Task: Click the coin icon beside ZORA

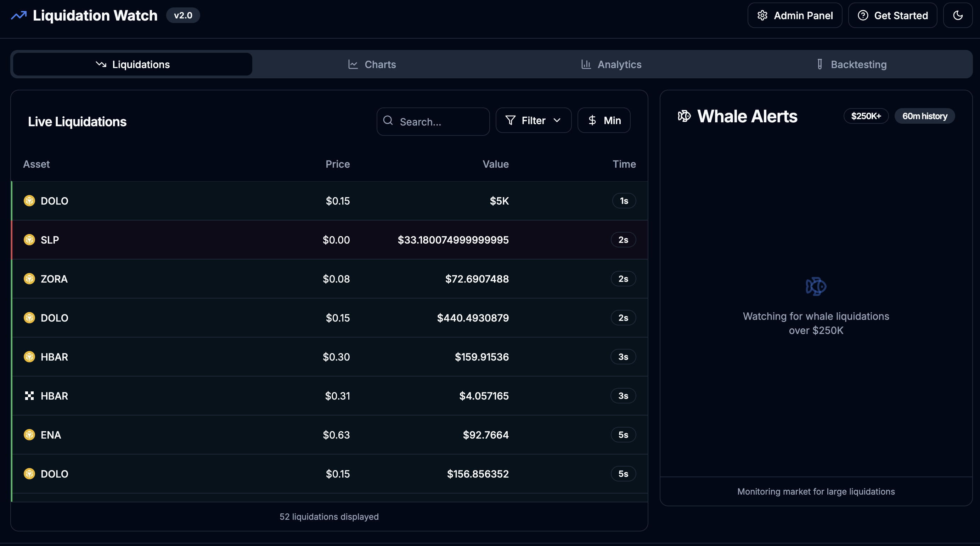Action: (29, 279)
